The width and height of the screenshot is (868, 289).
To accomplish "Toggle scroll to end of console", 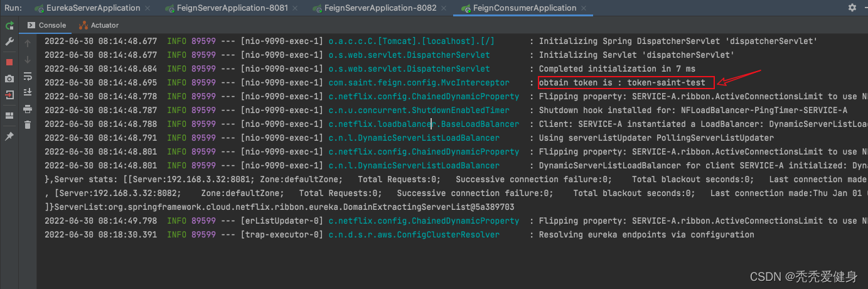I will click(x=28, y=92).
